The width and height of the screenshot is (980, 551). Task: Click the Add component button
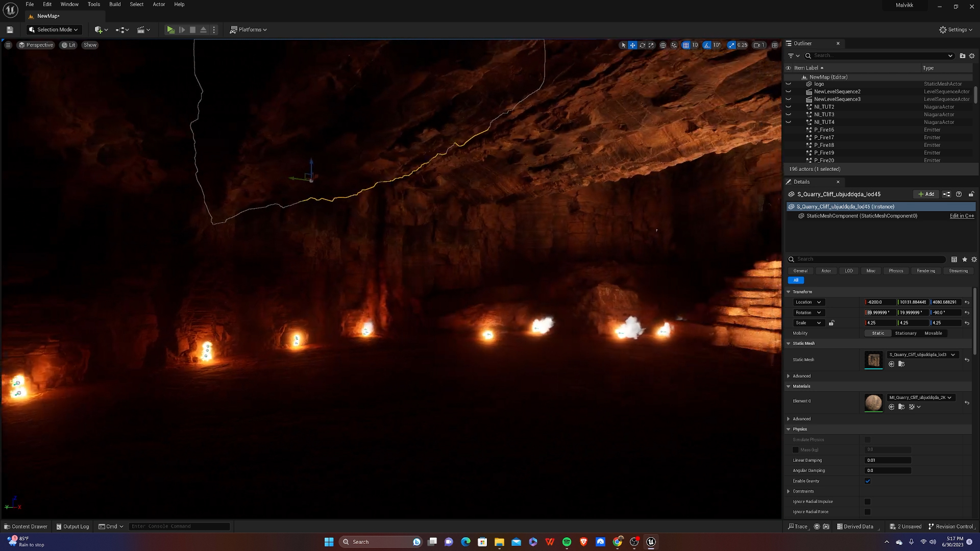926,194
